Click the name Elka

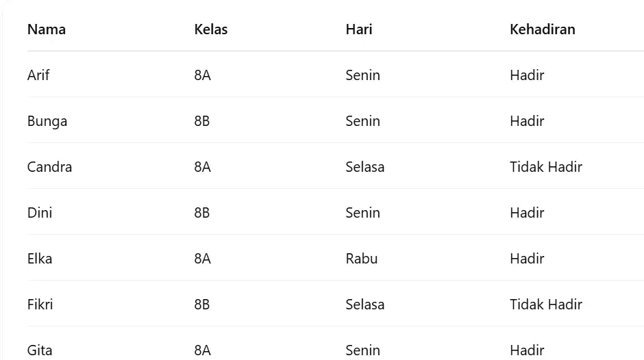40,259
